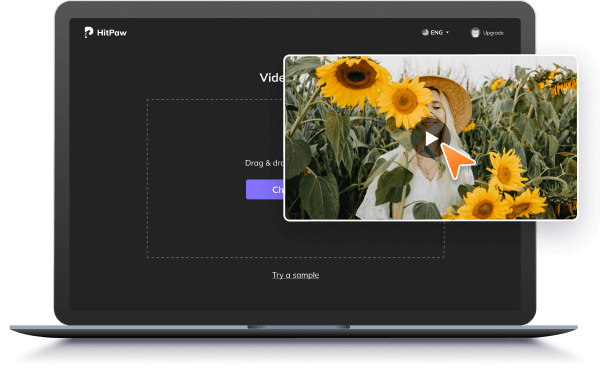
Task: Open the Try a sample link
Action: coord(295,275)
